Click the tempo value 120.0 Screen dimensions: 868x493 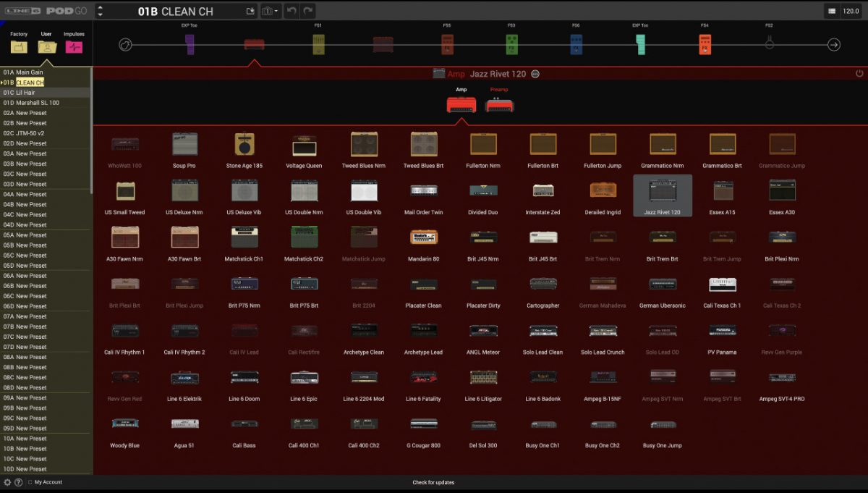click(x=851, y=11)
